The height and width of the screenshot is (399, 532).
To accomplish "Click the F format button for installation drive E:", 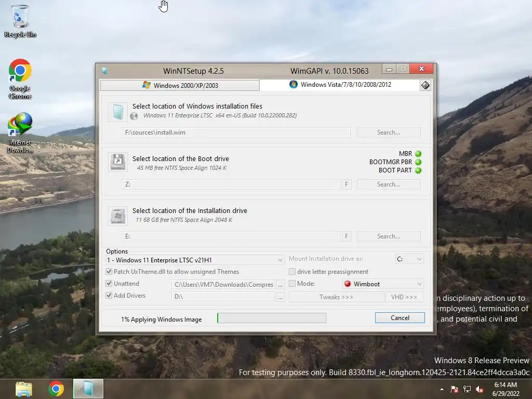I will pyautogui.click(x=347, y=236).
